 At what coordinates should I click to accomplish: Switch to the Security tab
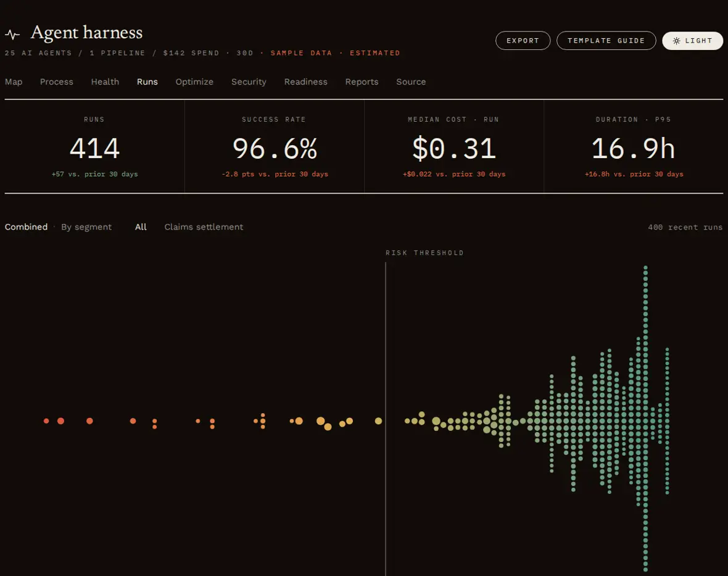249,81
